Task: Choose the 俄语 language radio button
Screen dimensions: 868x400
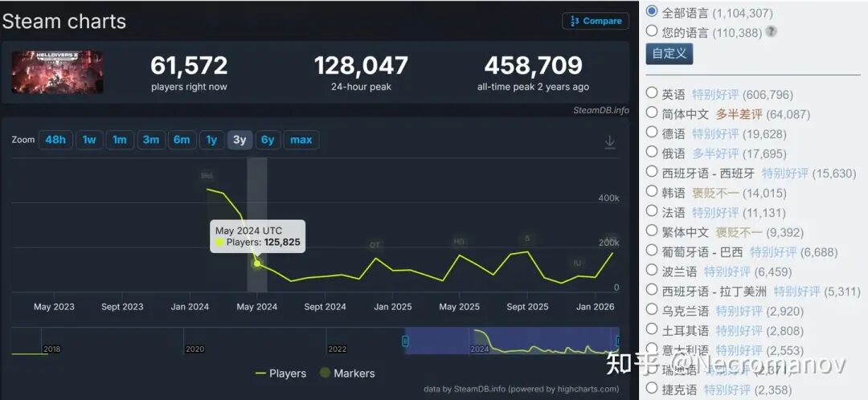Action: (x=652, y=152)
